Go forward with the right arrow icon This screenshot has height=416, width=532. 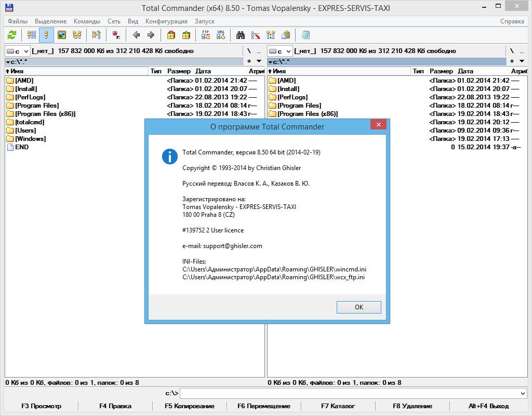coord(151,35)
